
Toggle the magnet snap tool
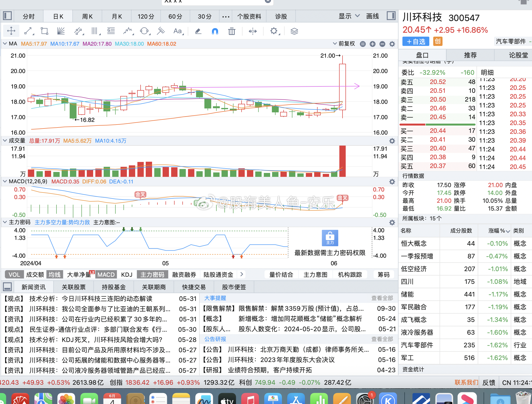pos(215,31)
